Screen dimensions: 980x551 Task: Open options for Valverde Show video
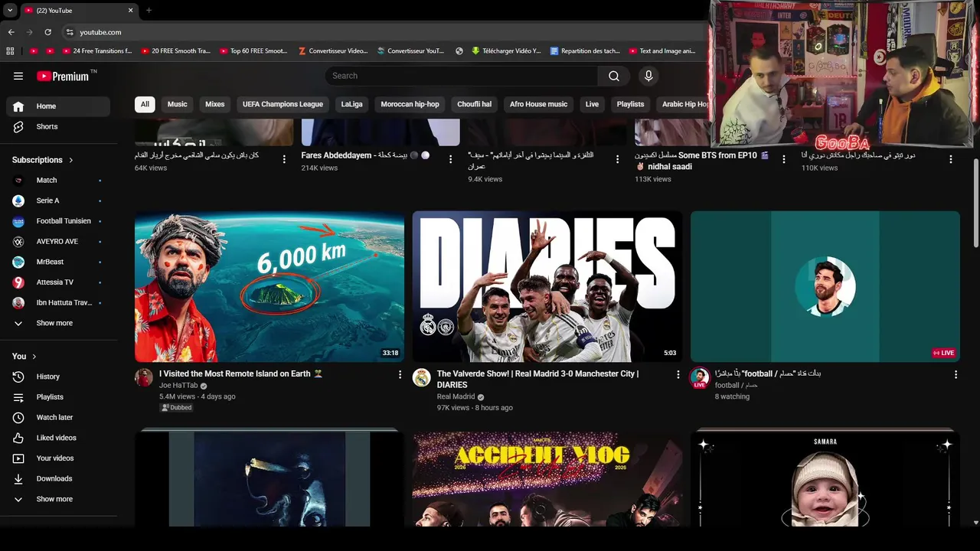click(x=678, y=374)
